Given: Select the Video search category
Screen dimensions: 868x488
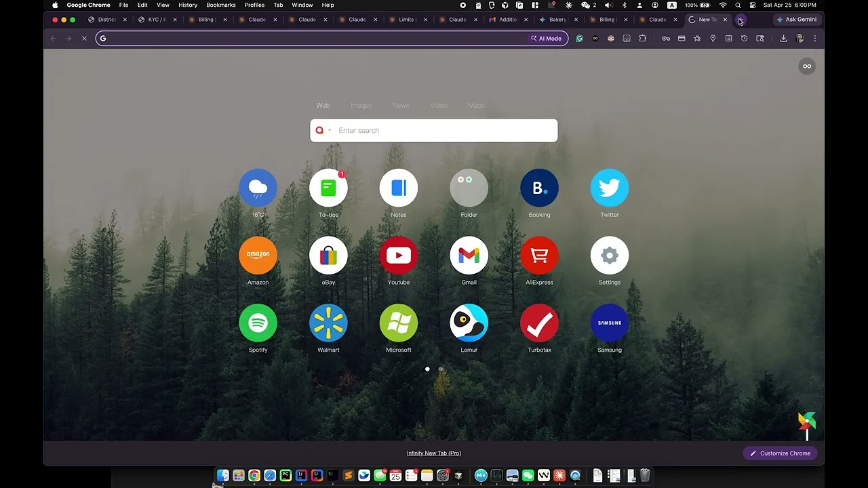Looking at the screenshot, I should point(439,105).
